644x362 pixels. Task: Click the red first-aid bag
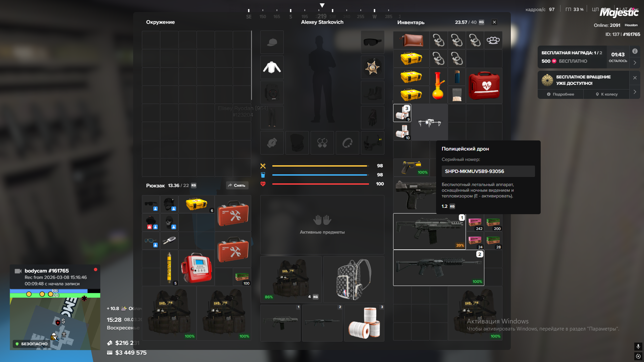pyautogui.click(x=484, y=86)
